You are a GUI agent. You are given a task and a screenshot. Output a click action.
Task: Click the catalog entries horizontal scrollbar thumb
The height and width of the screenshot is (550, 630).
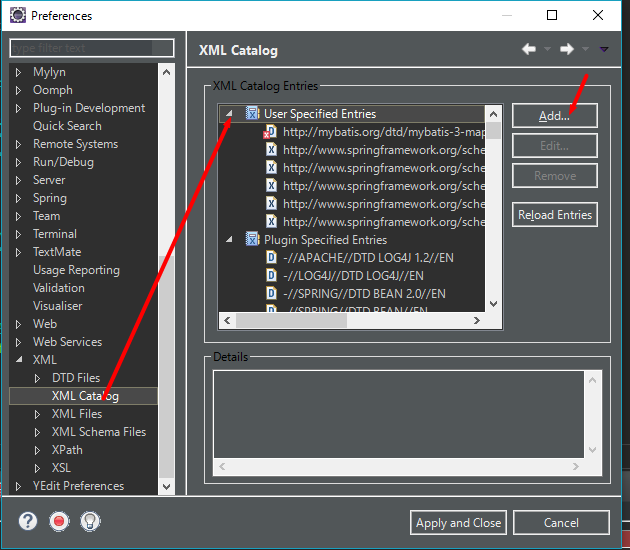click(x=291, y=321)
